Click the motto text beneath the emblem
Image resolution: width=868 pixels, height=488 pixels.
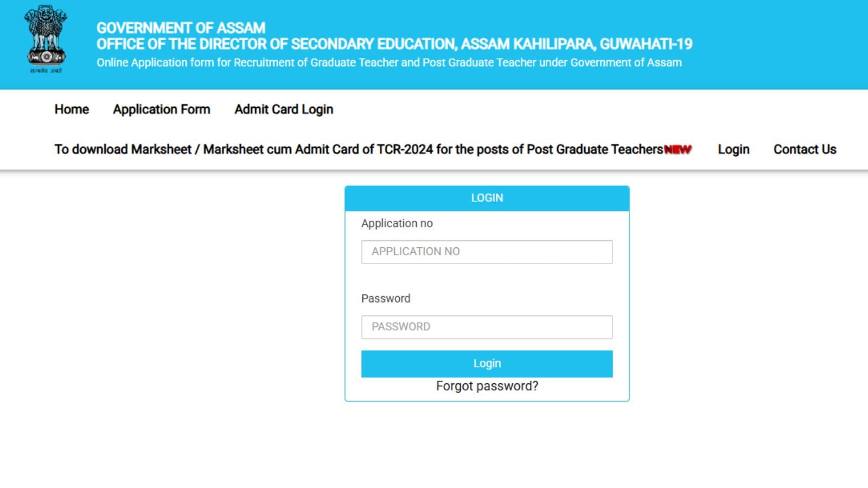46,70
